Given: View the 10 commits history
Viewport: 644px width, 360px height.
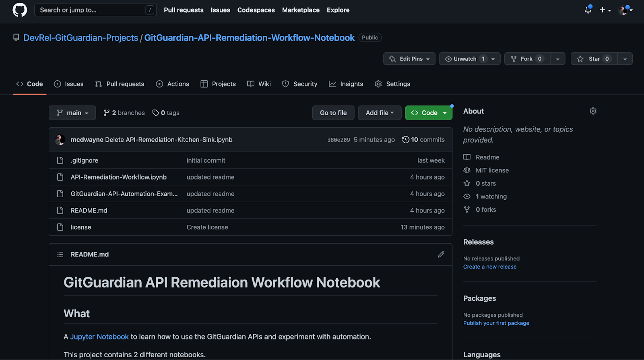Looking at the screenshot, I should [423, 140].
